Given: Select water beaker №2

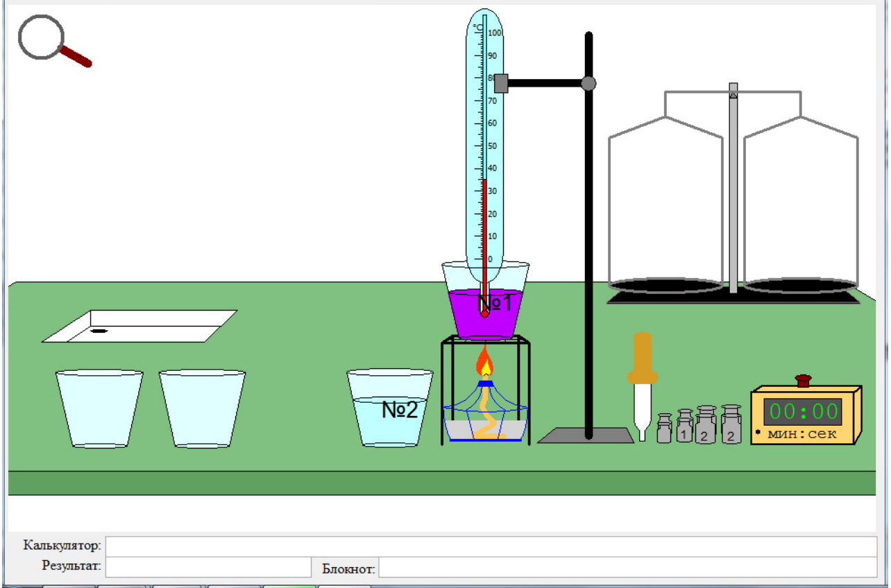Looking at the screenshot, I should tap(390, 408).
